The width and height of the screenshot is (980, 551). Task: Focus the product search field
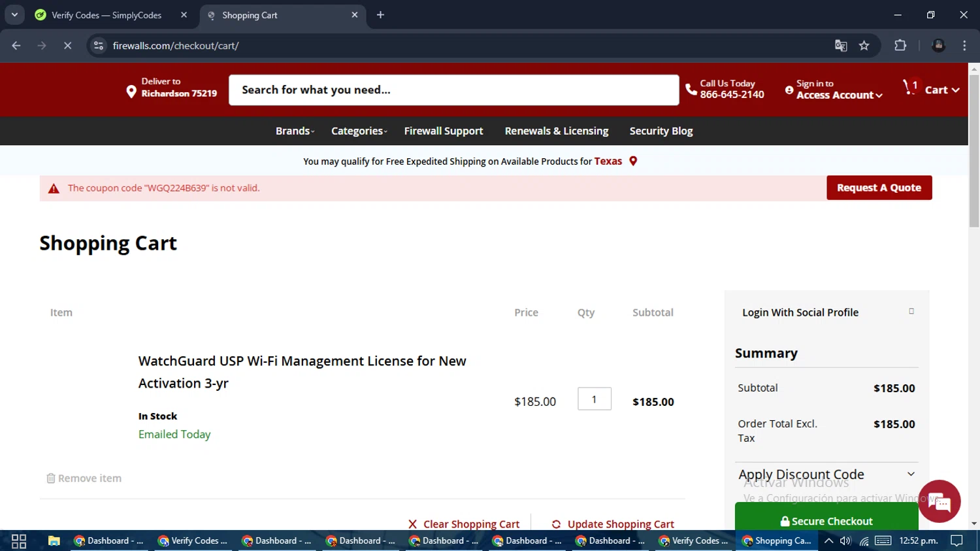coord(454,90)
